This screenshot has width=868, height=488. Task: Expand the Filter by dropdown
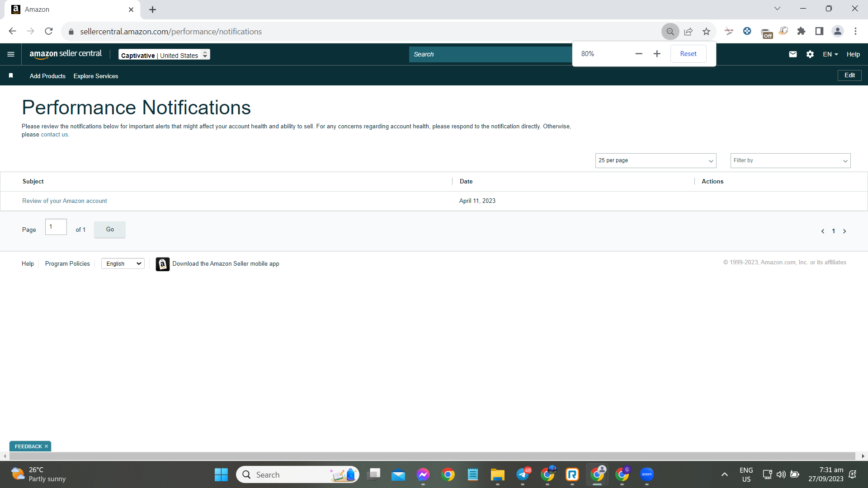[790, 160]
